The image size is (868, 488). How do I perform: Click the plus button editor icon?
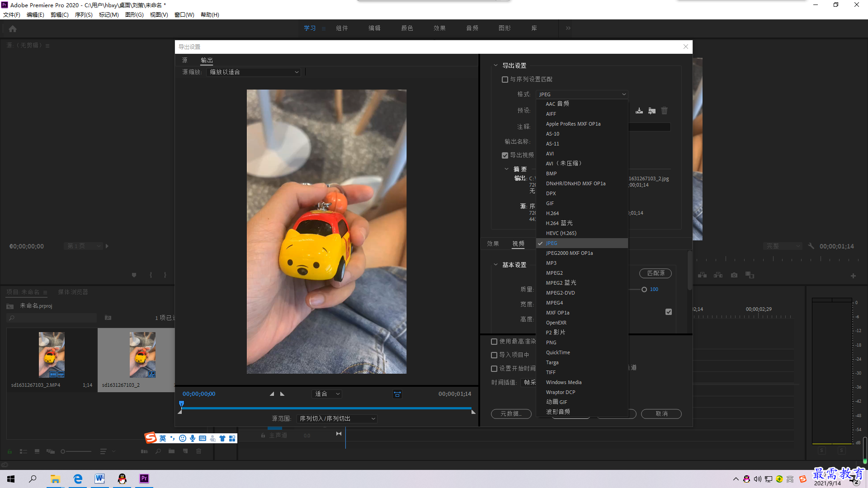(x=853, y=276)
